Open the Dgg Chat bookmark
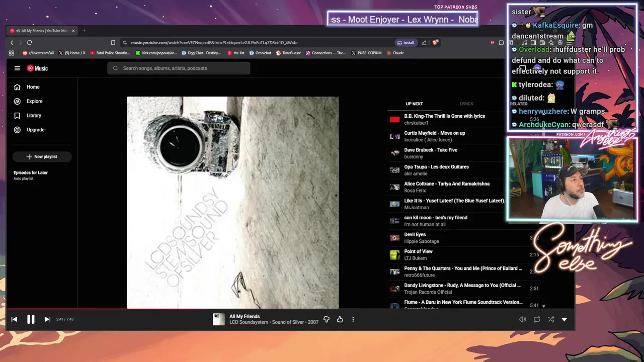This screenshot has height=362, width=644. tap(201, 53)
